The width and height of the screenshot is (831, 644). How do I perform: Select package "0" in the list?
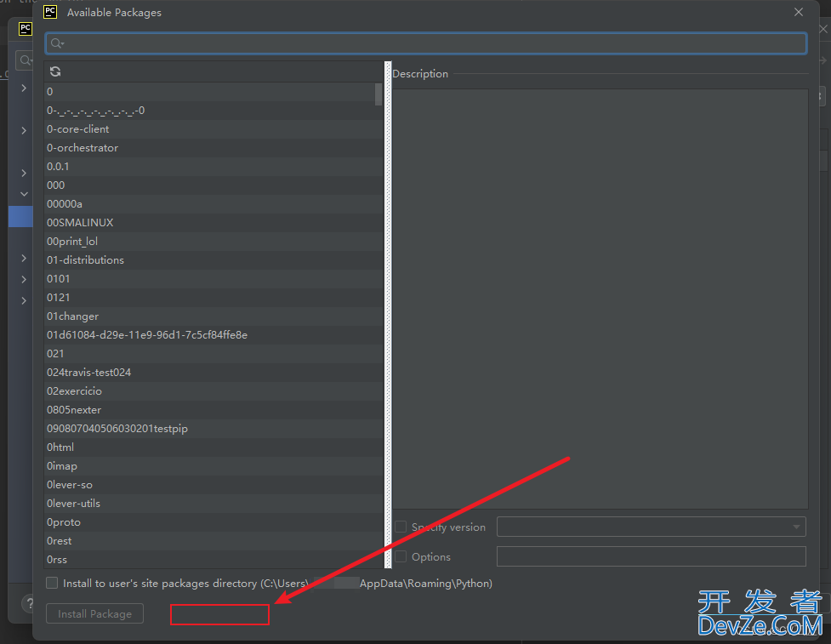pos(213,92)
